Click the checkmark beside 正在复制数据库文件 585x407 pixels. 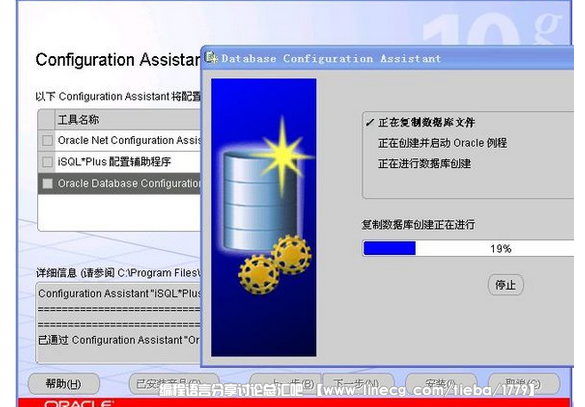point(370,122)
